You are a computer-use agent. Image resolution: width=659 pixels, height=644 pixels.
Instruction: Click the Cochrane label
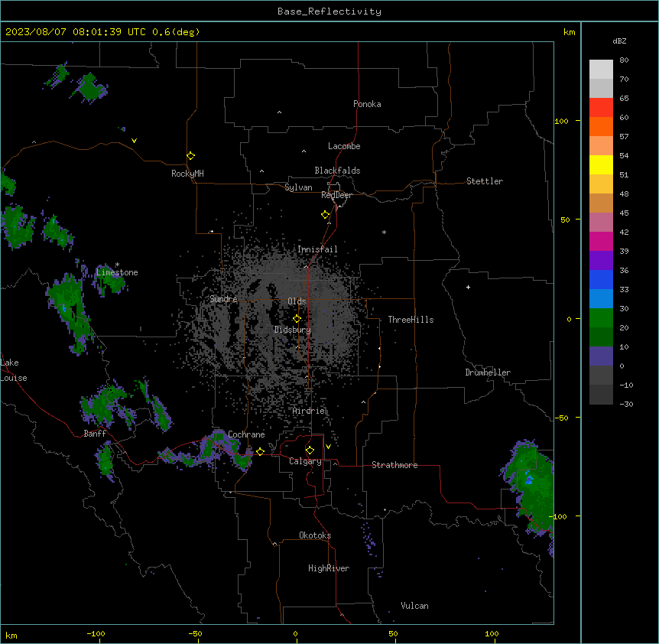pyautogui.click(x=246, y=434)
